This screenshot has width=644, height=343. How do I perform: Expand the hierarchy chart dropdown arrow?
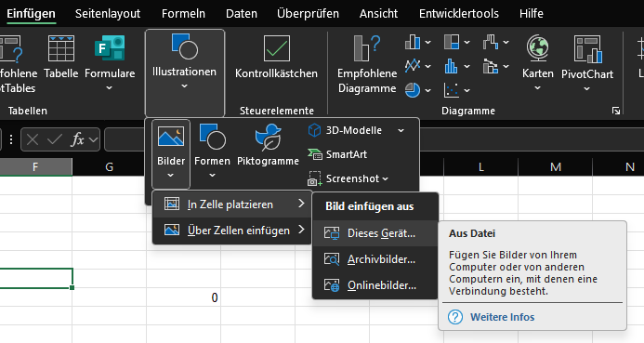(x=467, y=42)
